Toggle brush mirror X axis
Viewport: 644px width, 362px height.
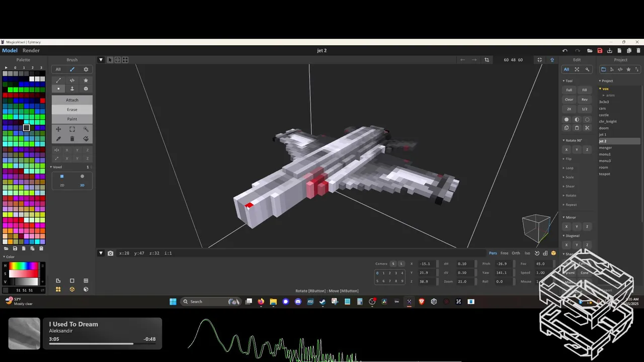click(67, 150)
